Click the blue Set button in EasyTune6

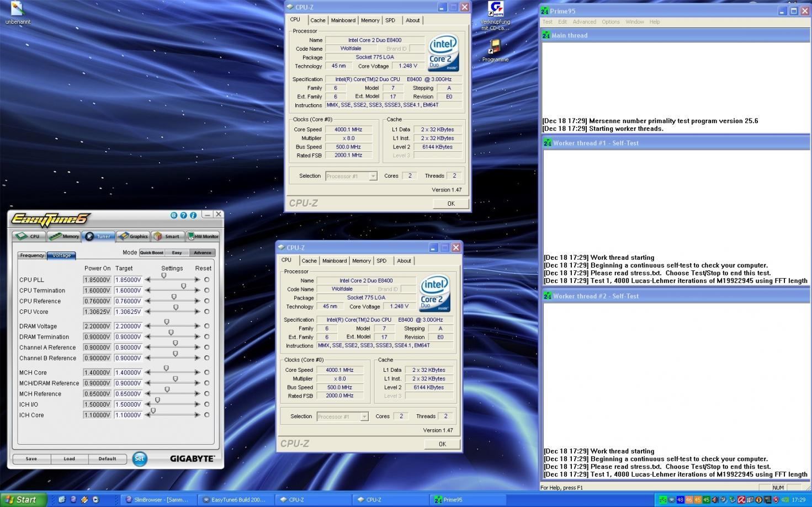pos(140,458)
